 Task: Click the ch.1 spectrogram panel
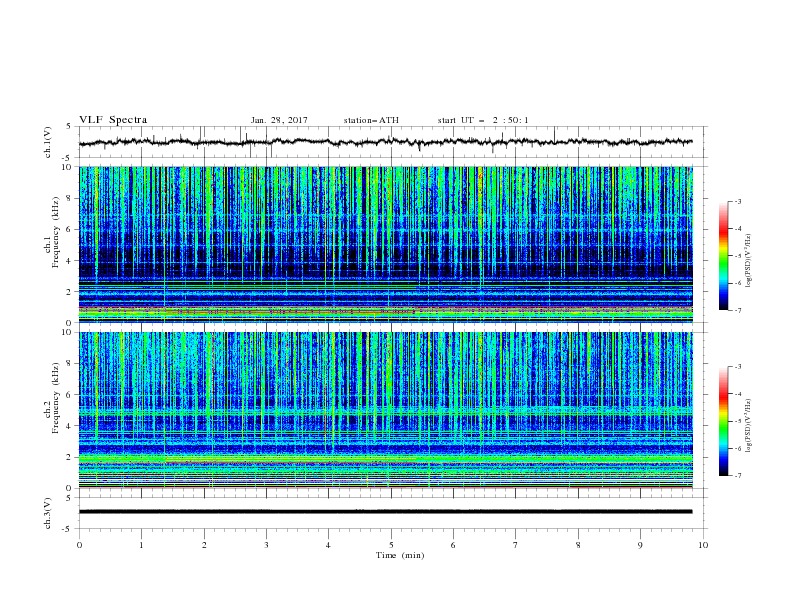pyautogui.click(x=385, y=244)
